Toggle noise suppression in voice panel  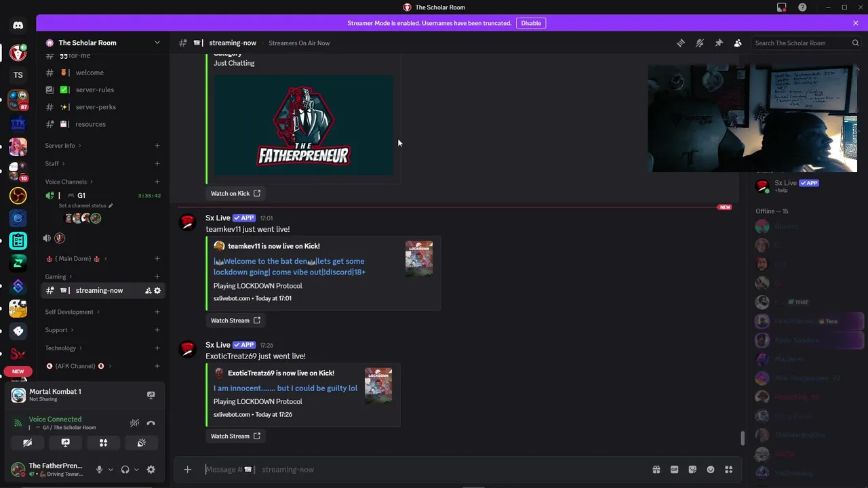134,423
